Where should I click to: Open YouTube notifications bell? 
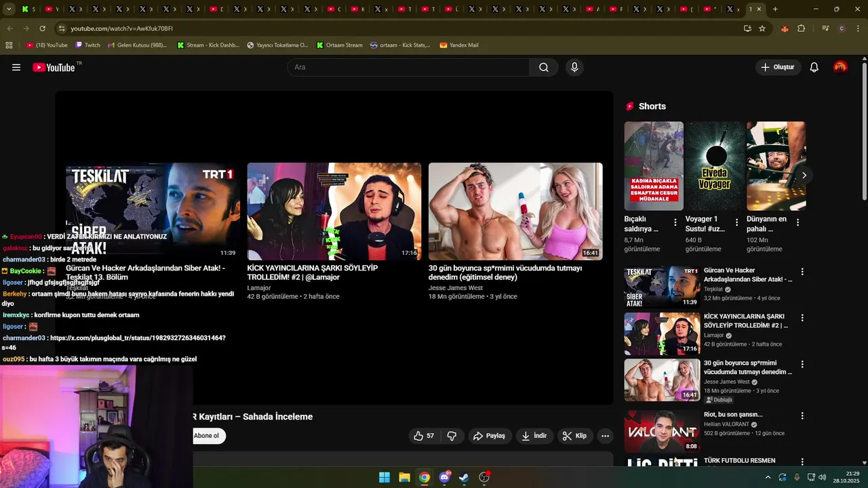tap(814, 67)
